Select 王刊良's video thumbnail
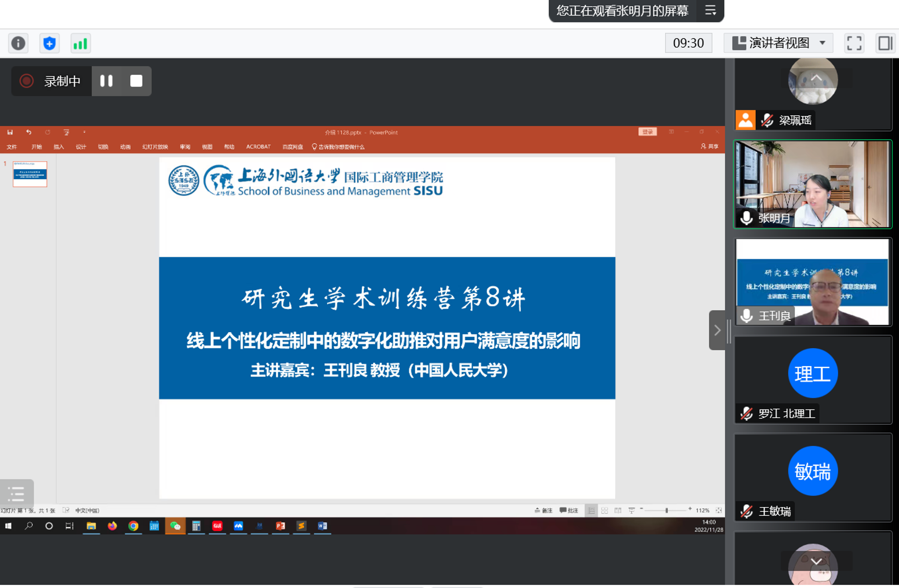This screenshot has height=588, width=899. click(x=813, y=282)
